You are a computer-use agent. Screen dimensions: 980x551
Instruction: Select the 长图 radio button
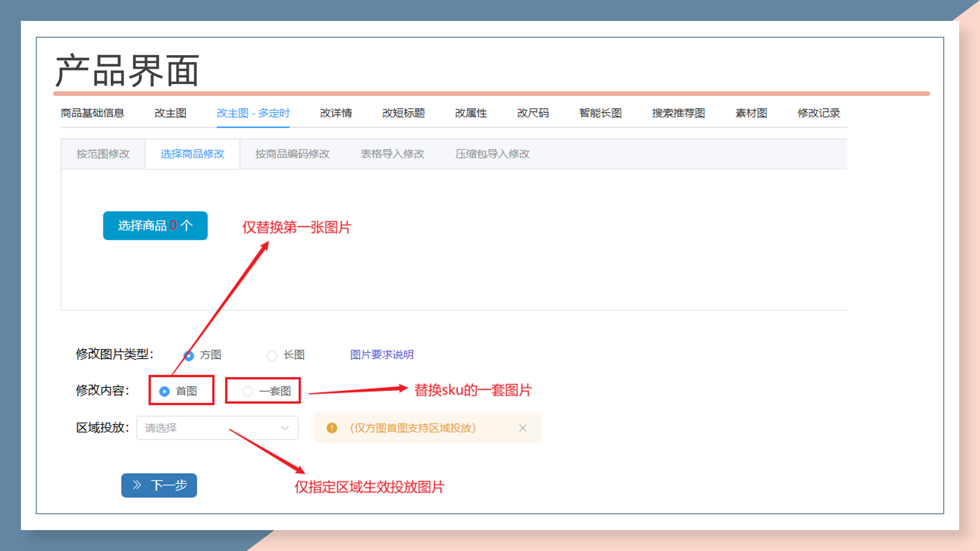(x=272, y=356)
